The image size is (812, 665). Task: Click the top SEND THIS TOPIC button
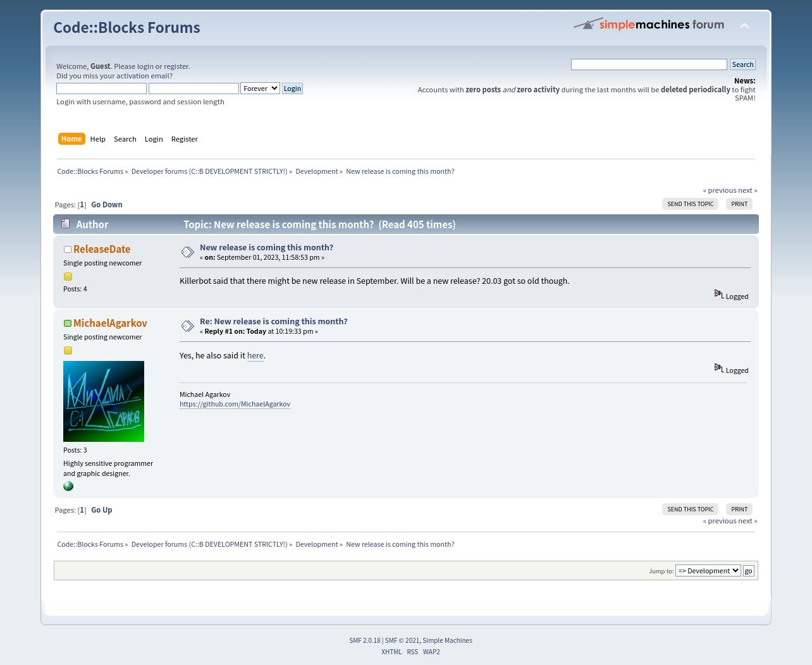[x=691, y=204]
